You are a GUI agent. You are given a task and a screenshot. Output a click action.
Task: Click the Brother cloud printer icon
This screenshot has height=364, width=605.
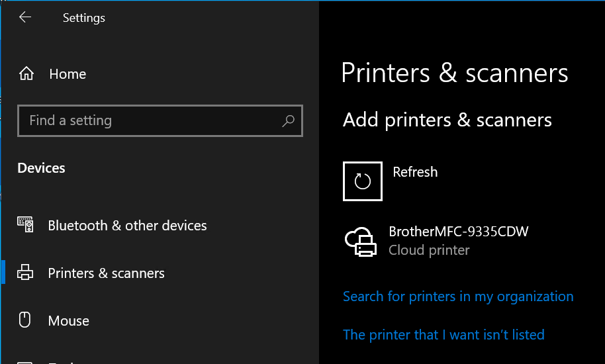[x=361, y=242]
